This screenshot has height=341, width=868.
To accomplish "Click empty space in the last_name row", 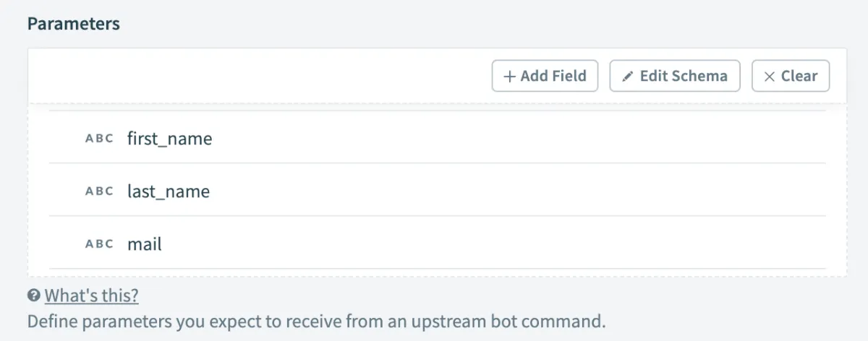I will [x=506, y=191].
